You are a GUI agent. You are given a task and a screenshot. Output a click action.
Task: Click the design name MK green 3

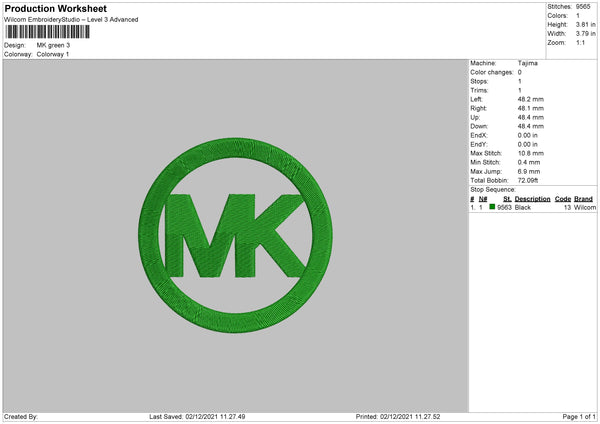click(53, 45)
